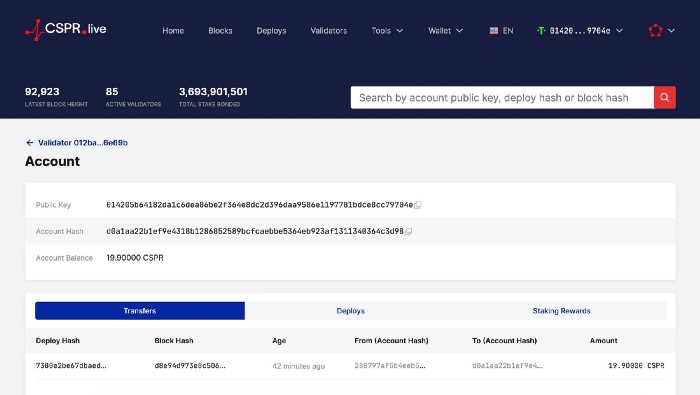The height and width of the screenshot is (395, 700).
Task: Click the 92,923 latest block height
Action: (x=42, y=91)
